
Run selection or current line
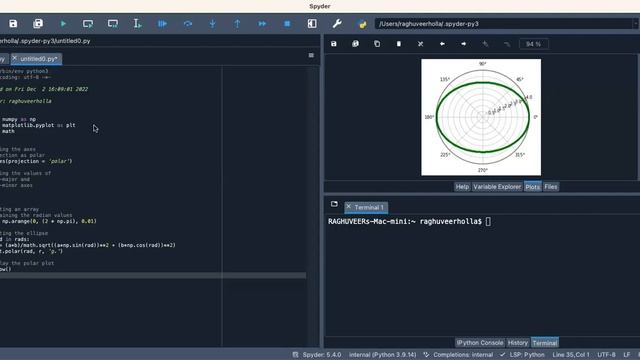coord(138,24)
